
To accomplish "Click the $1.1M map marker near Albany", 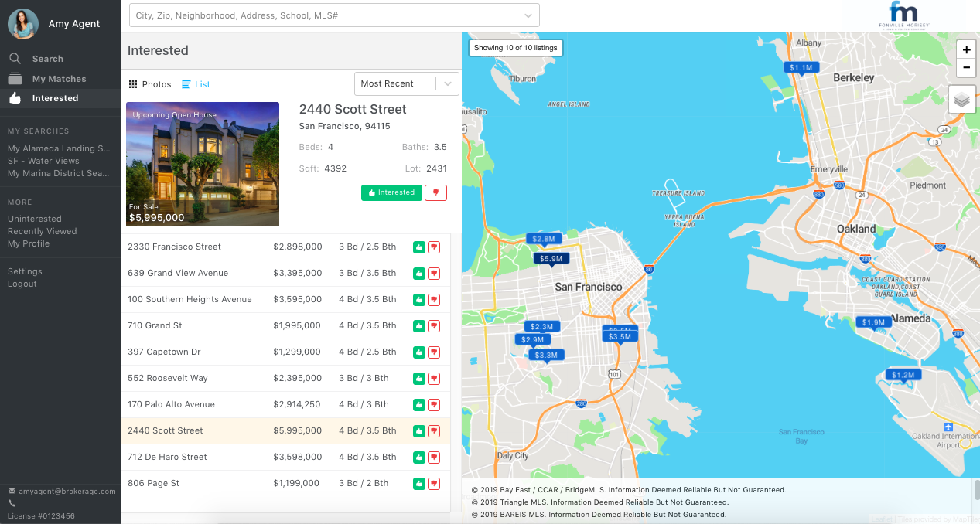I will click(x=801, y=68).
